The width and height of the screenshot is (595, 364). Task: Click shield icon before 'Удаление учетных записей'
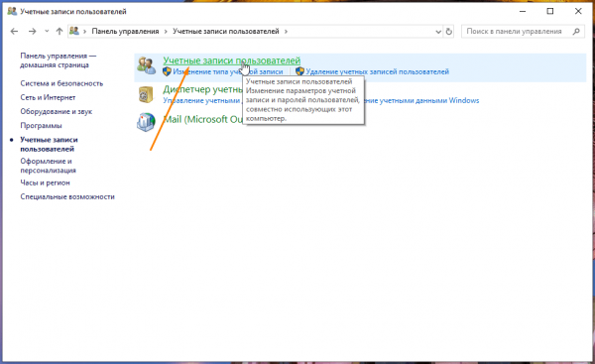click(300, 71)
